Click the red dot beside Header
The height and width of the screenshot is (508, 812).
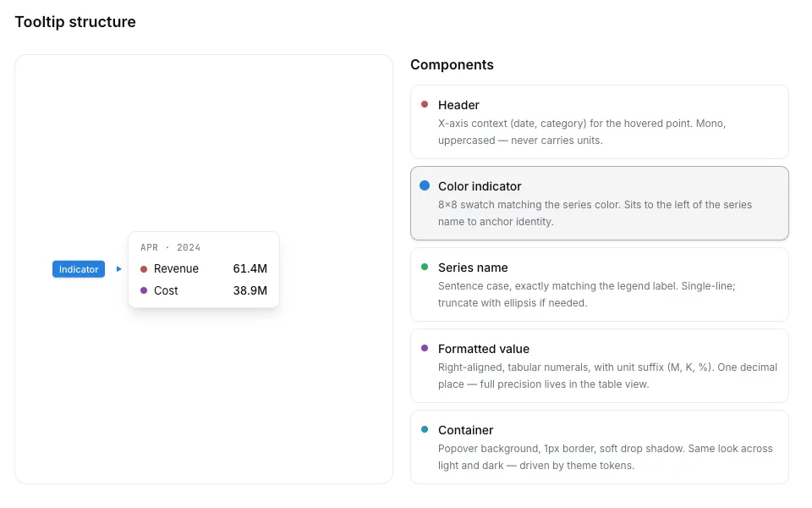click(425, 104)
